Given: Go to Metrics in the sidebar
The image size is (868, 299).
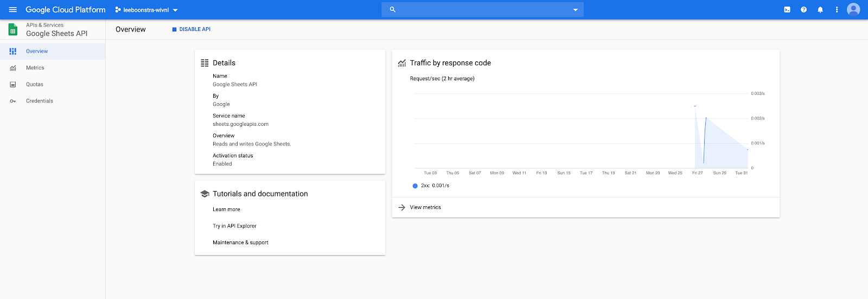Looking at the screenshot, I should (35, 68).
